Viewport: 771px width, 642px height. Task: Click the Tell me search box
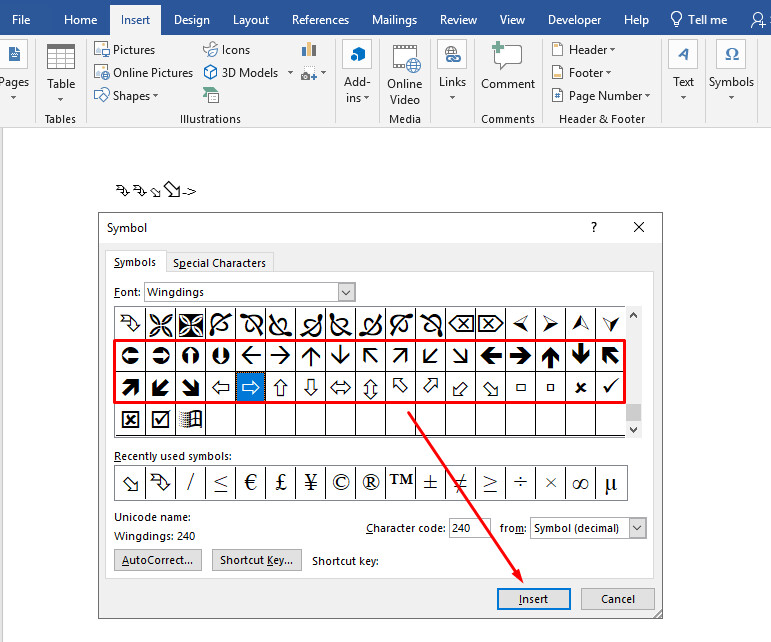pos(698,20)
